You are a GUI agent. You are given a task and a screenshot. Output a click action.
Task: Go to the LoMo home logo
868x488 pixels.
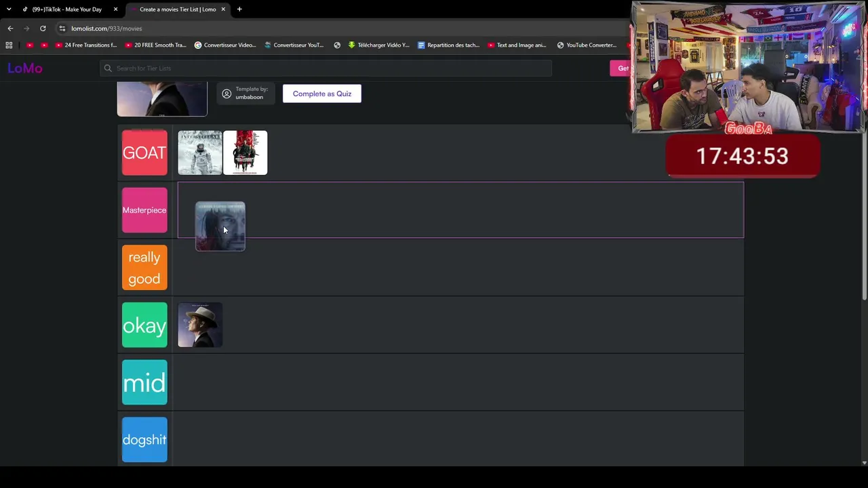pyautogui.click(x=25, y=68)
